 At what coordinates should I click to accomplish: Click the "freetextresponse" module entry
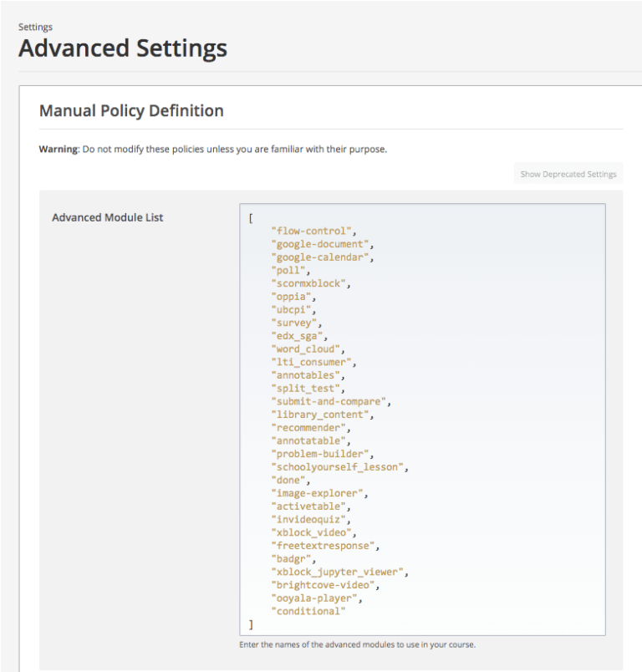tap(324, 546)
